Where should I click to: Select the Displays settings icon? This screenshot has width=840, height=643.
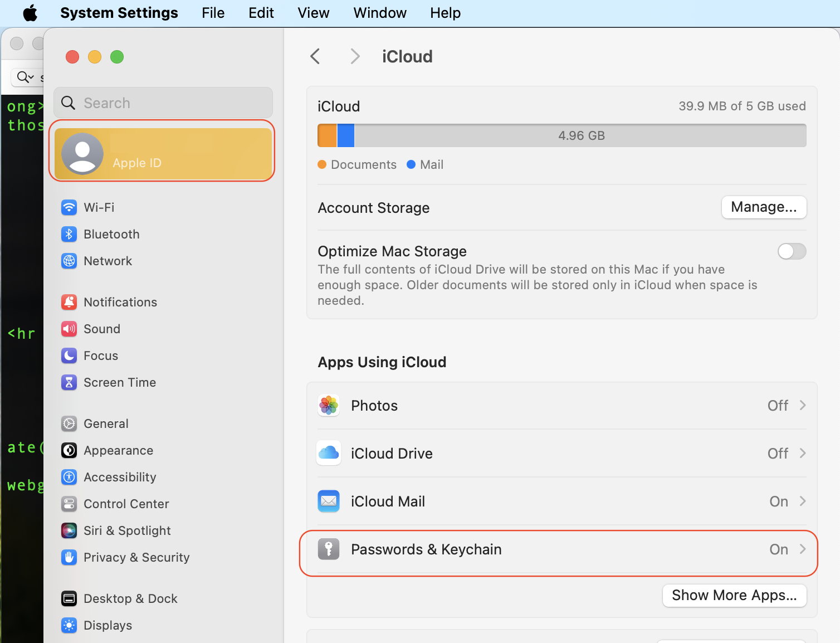pos(69,625)
